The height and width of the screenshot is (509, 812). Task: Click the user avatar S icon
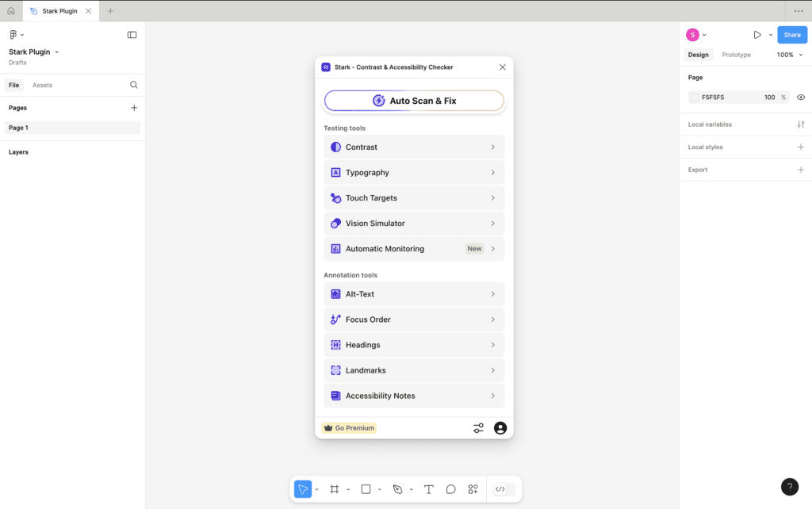coord(692,35)
